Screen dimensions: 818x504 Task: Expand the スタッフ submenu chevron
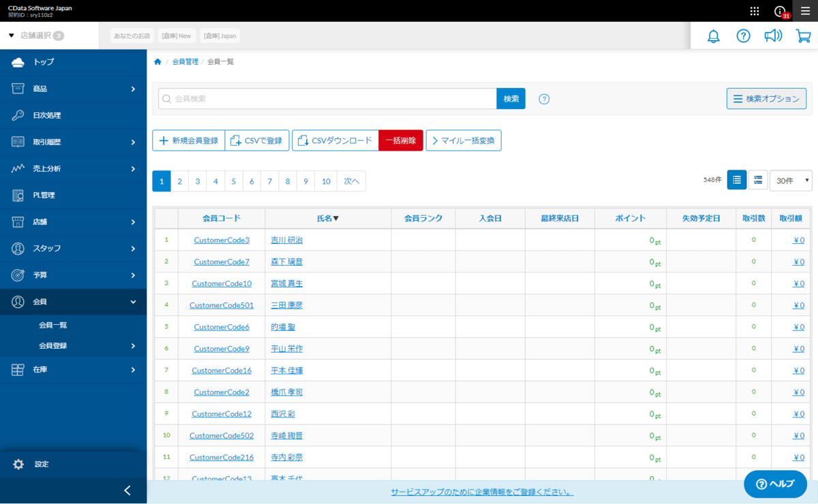(133, 249)
